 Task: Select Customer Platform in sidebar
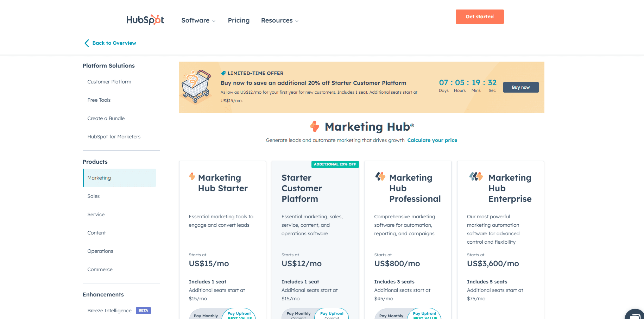click(x=109, y=82)
